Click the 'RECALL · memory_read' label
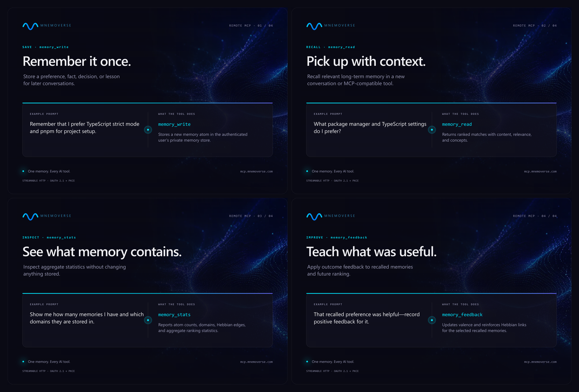 pyautogui.click(x=331, y=47)
